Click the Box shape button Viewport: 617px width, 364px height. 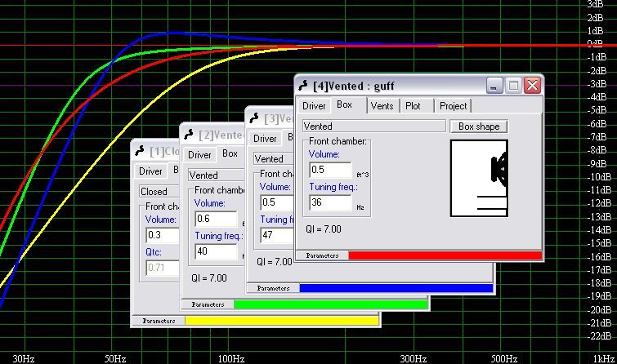point(479,127)
